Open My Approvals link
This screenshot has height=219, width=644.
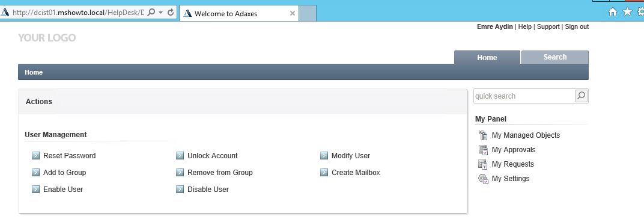(514, 149)
